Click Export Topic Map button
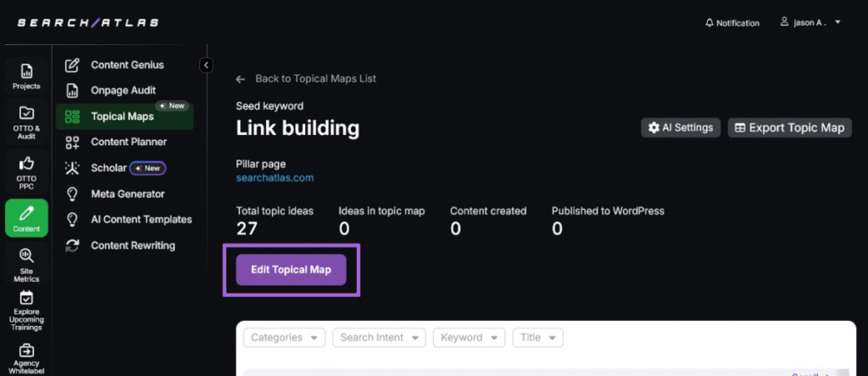Image resolution: width=868 pixels, height=376 pixels. coord(789,127)
